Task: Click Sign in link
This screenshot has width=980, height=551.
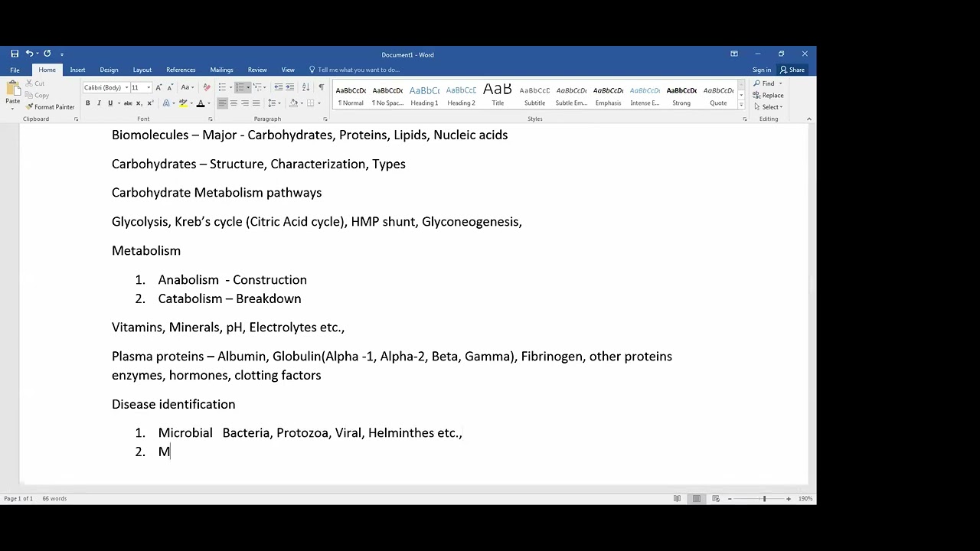Action: coord(762,70)
